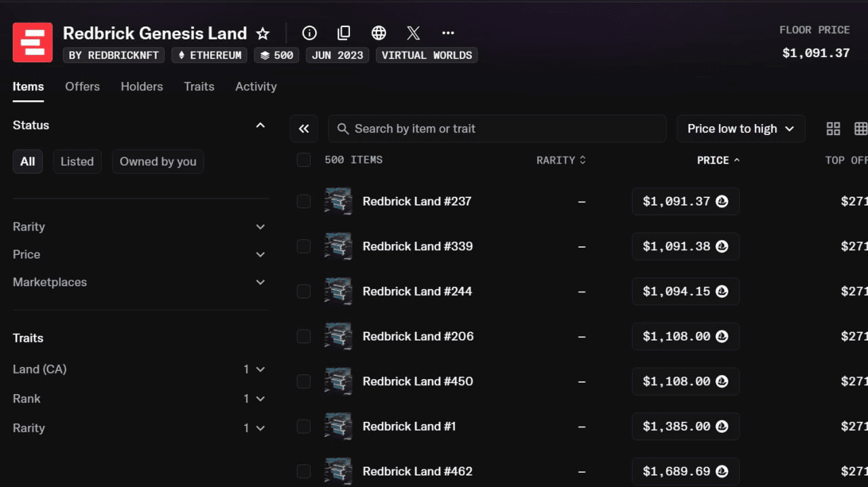The width and height of the screenshot is (868, 487).
Task: Switch to the grid view layout icon
Action: [833, 129]
